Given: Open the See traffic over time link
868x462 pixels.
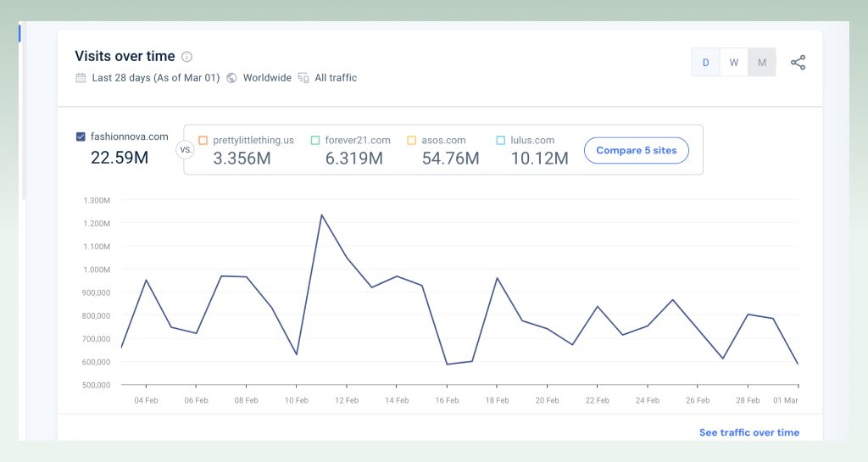Looking at the screenshot, I should click(x=749, y=432).
